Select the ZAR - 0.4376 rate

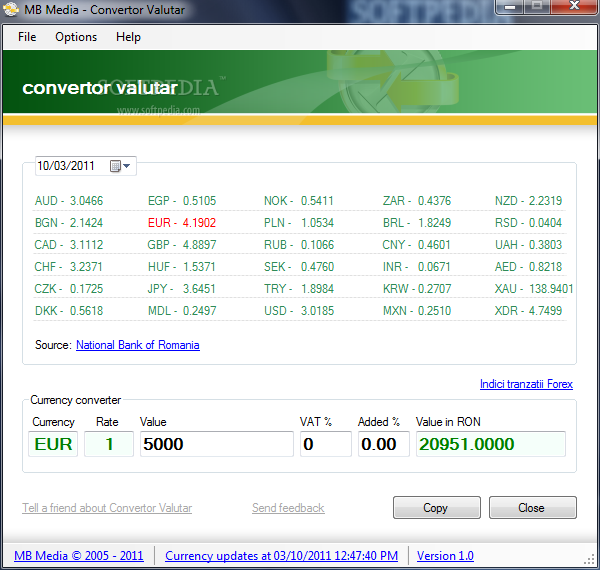pyautogui.click(x=417, y=201)
